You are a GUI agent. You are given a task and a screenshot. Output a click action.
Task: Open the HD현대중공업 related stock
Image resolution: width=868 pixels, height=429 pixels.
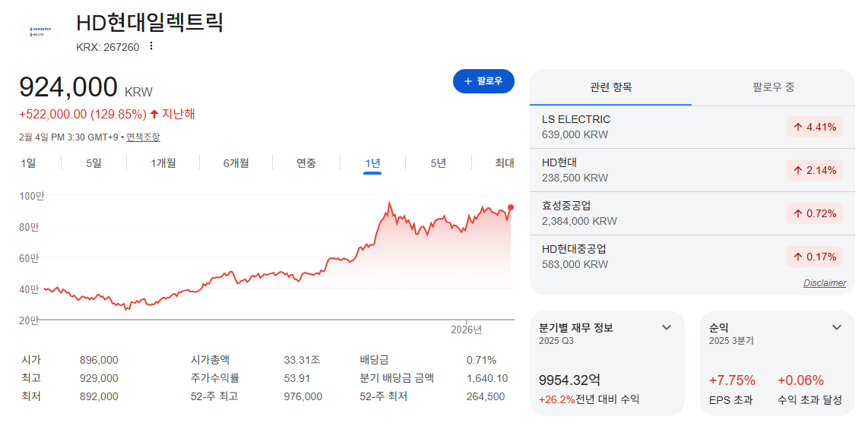[692, 257]
